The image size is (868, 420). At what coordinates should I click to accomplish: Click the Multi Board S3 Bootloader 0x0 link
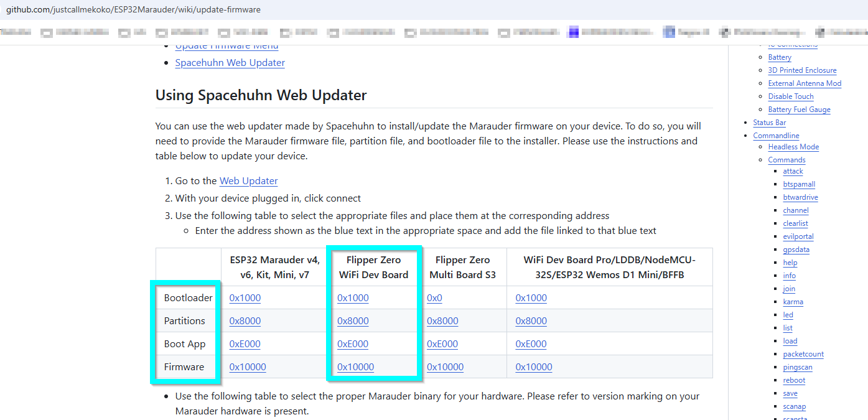click(434, 298)
